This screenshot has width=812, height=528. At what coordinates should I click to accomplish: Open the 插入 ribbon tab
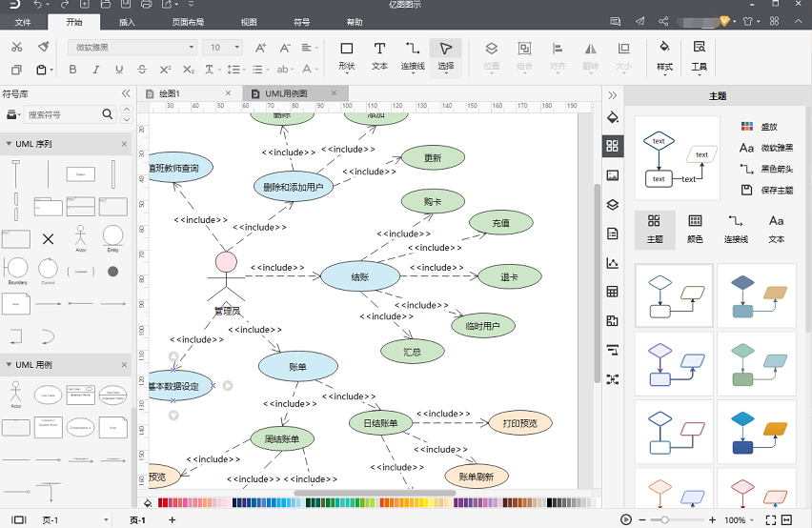pyautogui.click(x=127, y=22)
